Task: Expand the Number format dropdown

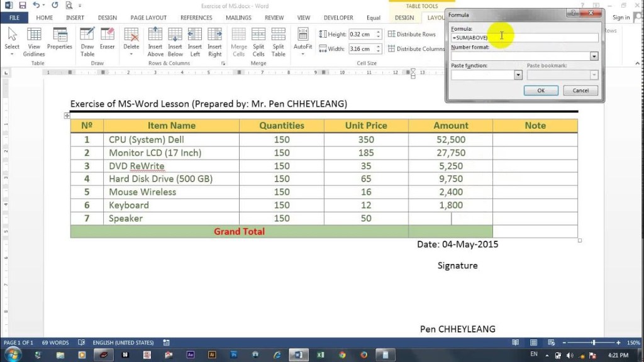Action: coord(593,57)
